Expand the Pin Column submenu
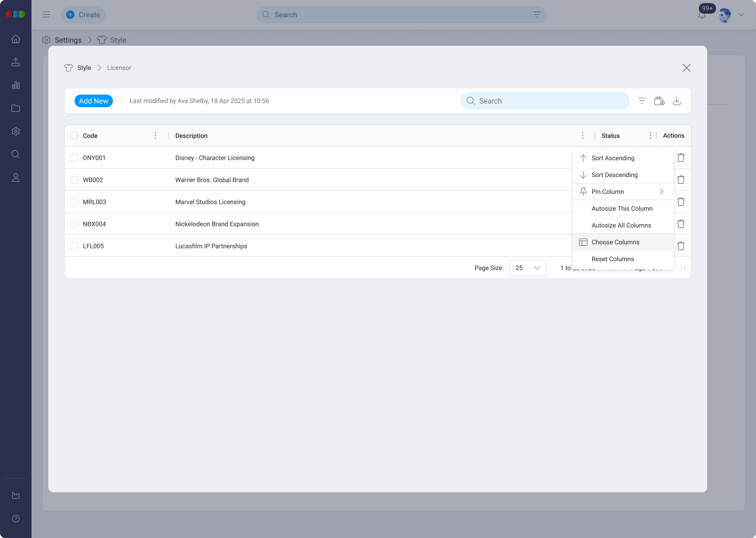This screenshot has height=538, width=756. click(x=623, y=192)
